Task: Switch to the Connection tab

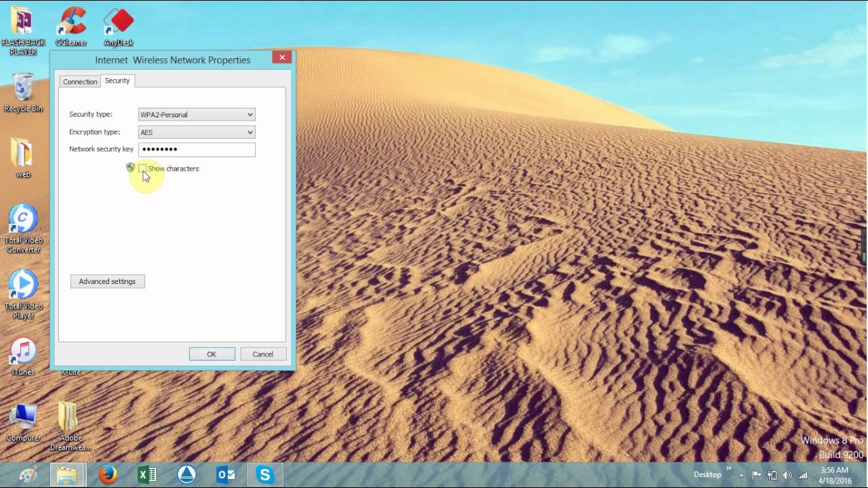Action: [x=80, y=81]
